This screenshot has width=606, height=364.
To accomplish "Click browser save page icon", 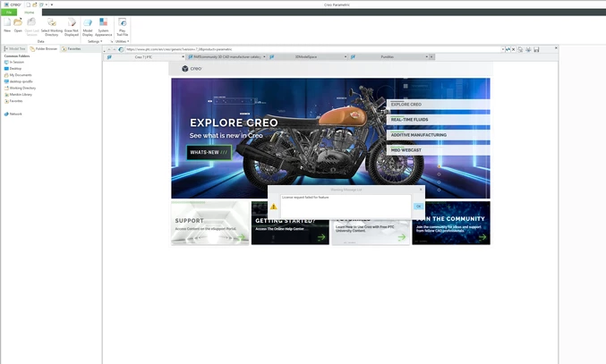I will pos(536,49).
